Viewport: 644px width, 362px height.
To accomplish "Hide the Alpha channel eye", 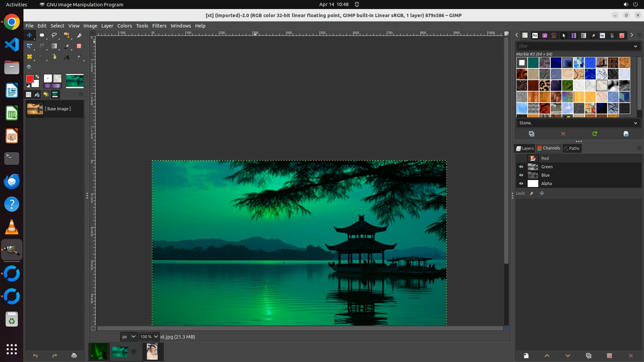I will 521,183.
